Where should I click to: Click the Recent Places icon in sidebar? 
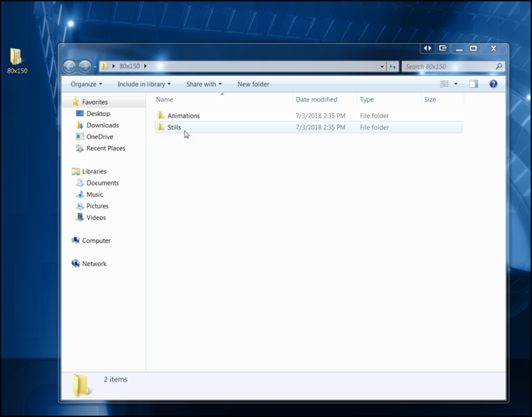(80, 148)
